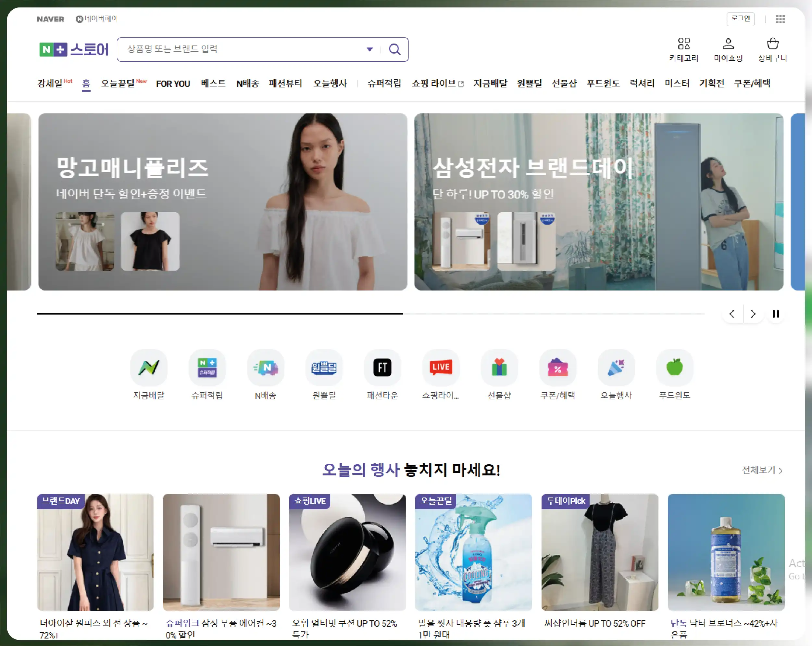Go to previous banner slide

[x=732, y=314]
